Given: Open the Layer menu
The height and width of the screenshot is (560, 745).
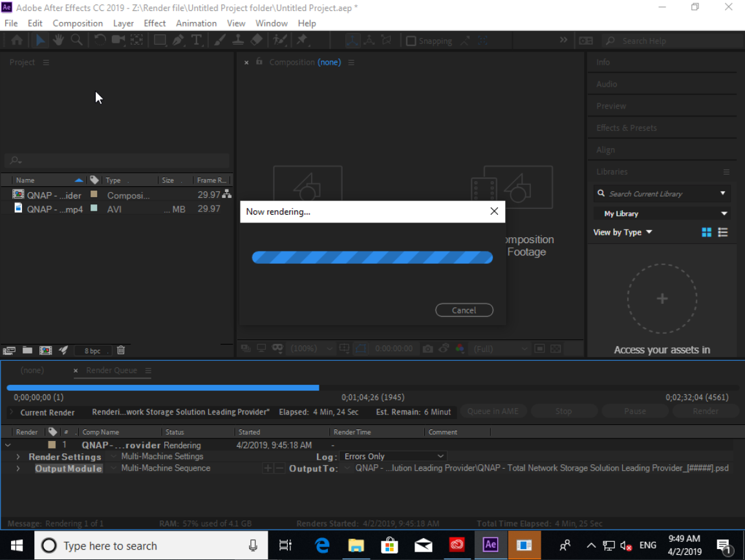Looking at the screenshot, I should [123, 23].
